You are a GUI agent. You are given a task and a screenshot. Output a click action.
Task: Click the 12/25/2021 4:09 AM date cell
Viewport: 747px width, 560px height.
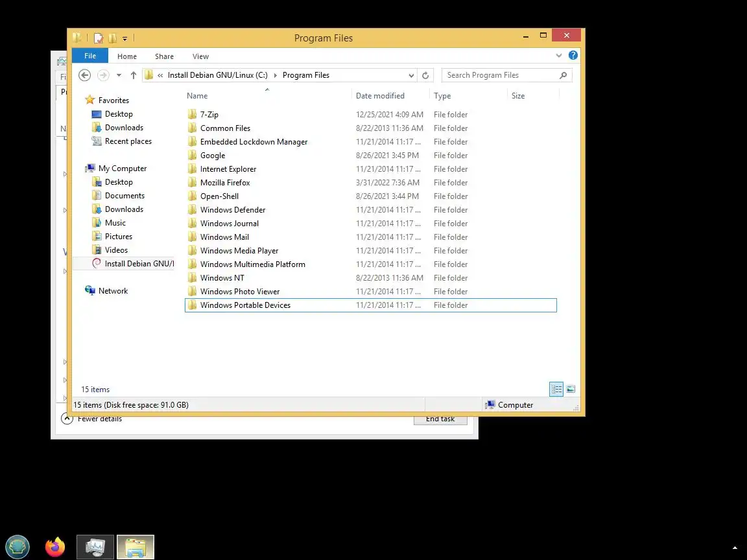pos(389,114)
